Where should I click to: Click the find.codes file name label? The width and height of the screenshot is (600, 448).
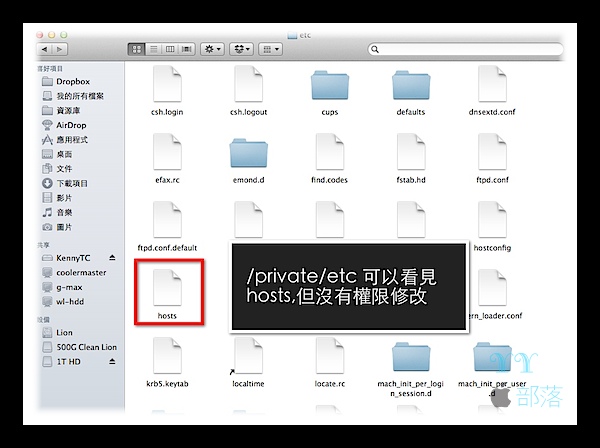pos(329,180)
